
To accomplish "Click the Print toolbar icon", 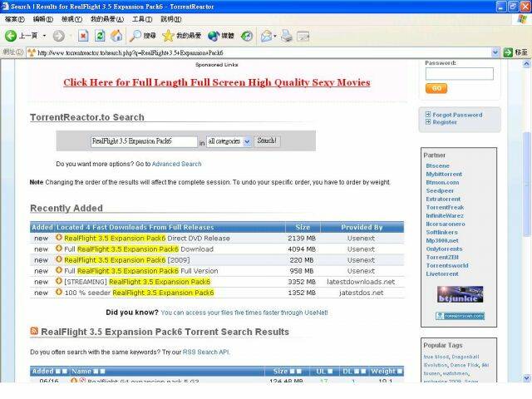I will point(286,36).
